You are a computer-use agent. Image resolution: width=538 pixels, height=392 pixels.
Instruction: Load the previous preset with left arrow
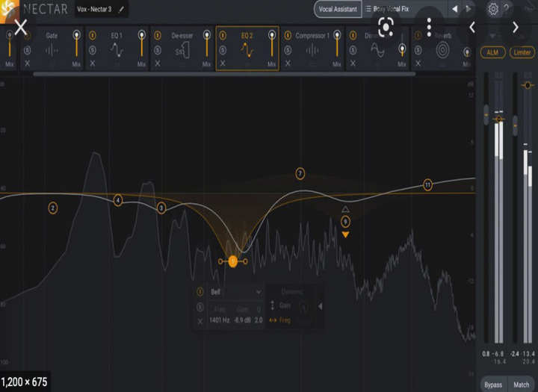tap(454, 9)
